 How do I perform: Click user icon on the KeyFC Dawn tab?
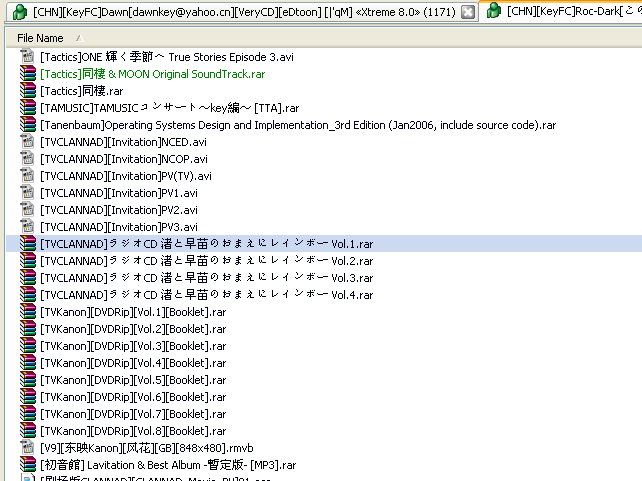(x=19, y=12)
